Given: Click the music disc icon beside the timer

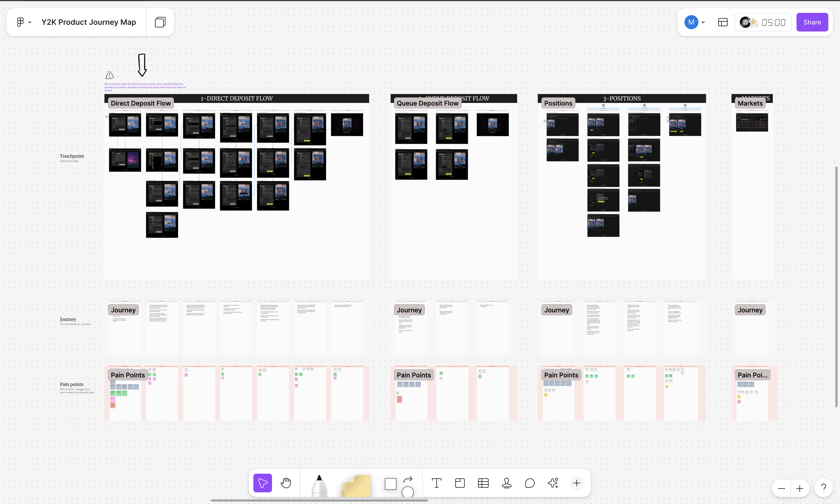Looking at the screenshot, I should (745, 22).
